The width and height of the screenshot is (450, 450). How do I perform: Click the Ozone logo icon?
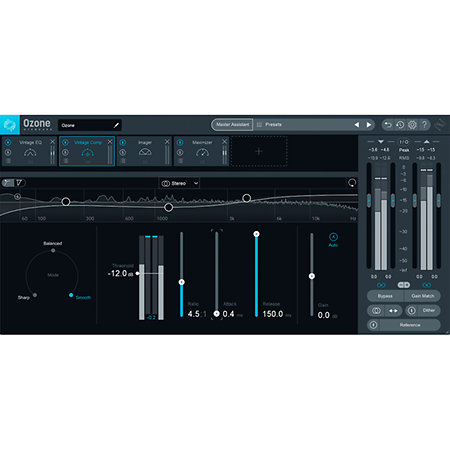tap(10, 125)
